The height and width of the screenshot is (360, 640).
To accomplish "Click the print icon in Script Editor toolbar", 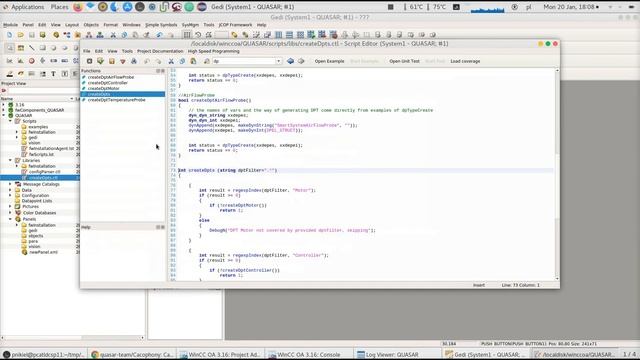I will [134, 61].
